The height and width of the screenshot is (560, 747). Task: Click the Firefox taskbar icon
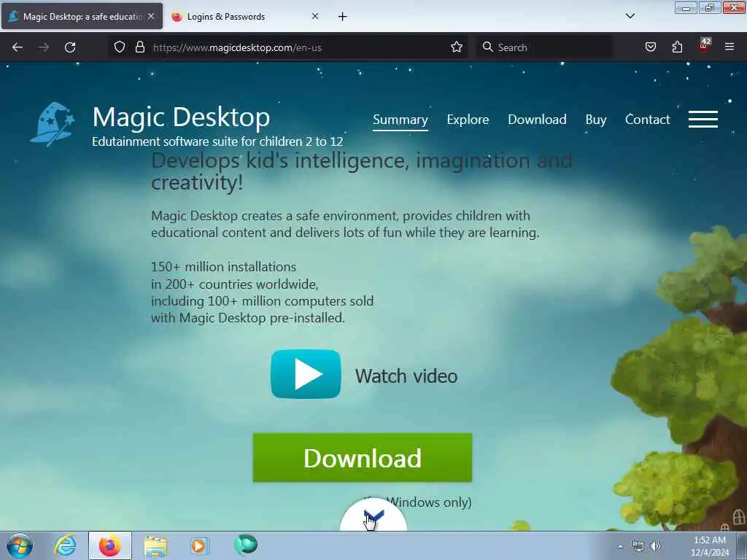tap(110, 545)
